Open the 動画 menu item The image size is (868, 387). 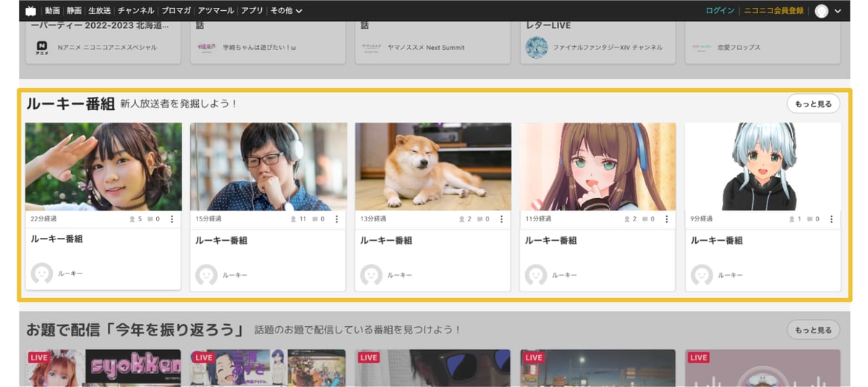coord(52,11)
